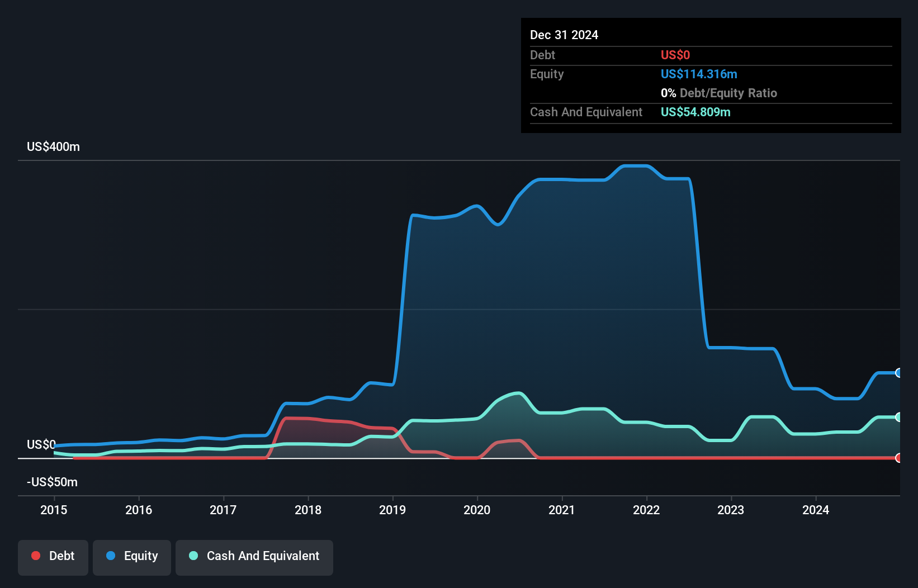Click the teal Cash And Equivalent legend dot
This screenshot has width=918, height=588.
click(x=193, y=556)
